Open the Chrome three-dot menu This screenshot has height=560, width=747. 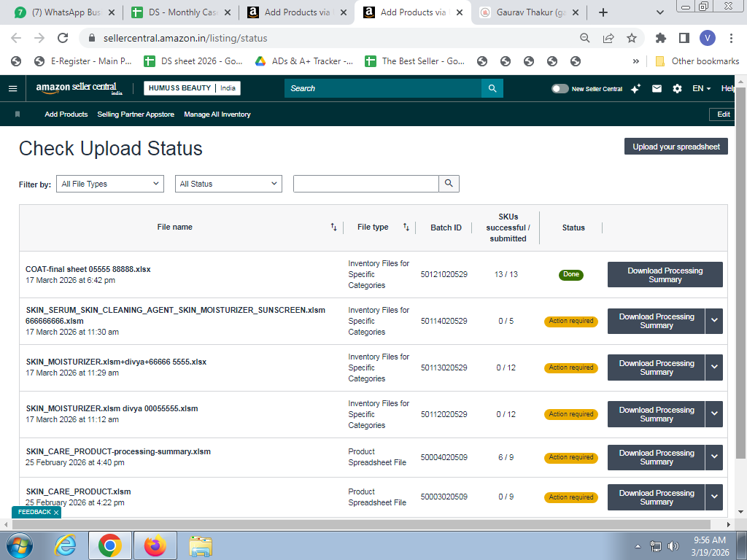[x=731, y=38]
